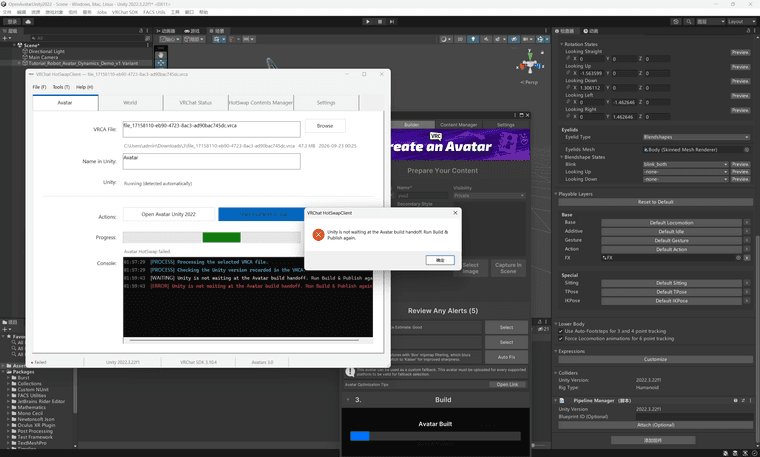Click the Hierarchy panel lock icon
This screenshot has height=457, width=760.
click(x=141, y=31)
